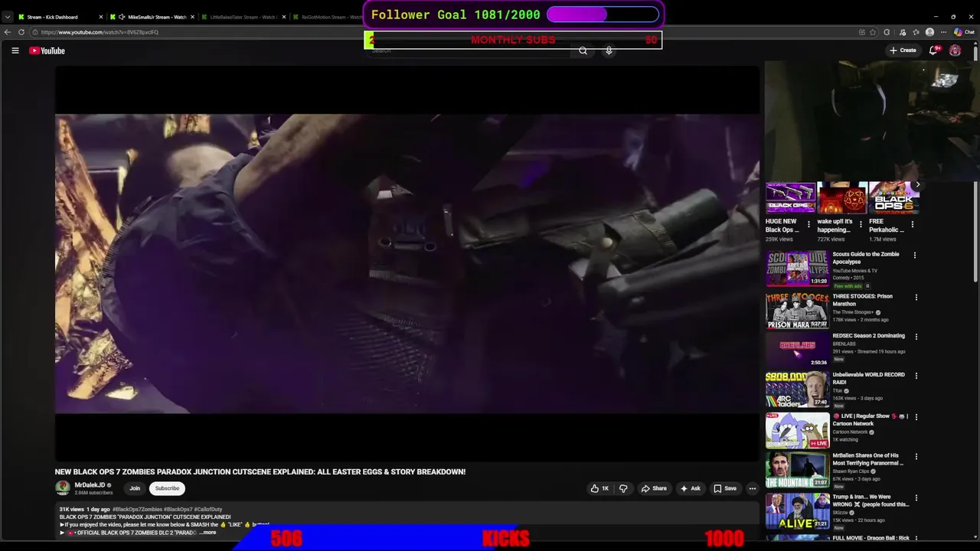Screen dimensions: 980x551
Task: Open browser tab search dropdown arrow
Action: point(7,17)
